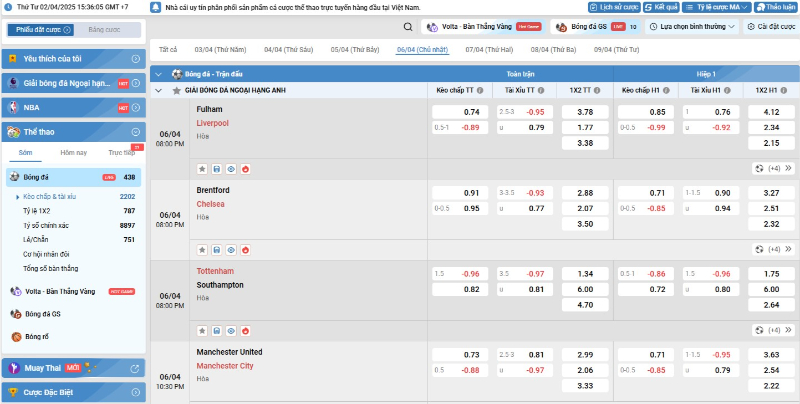Open Lựa chọn bình thường dropdown

click(x=692, y=27)
